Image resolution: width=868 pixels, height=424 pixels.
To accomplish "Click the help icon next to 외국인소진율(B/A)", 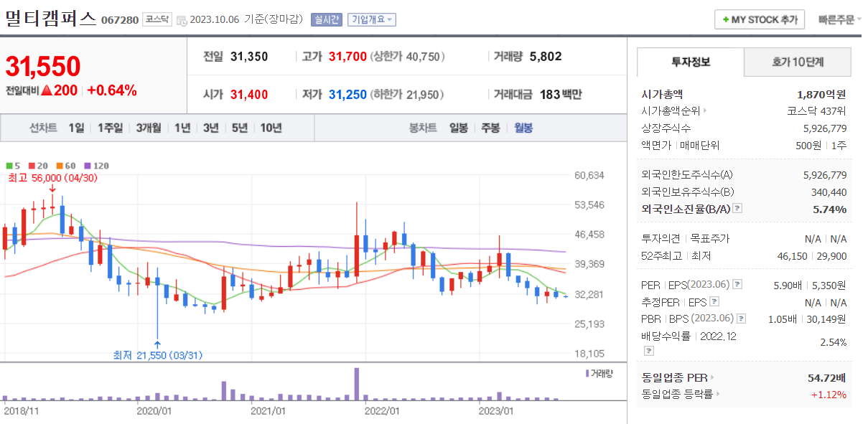I will click(x=737, y=209).
